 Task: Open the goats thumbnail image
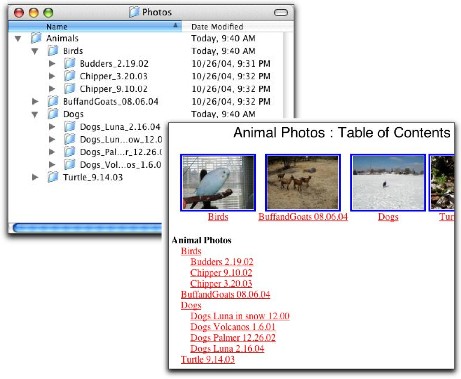click(x=303, y=182)
